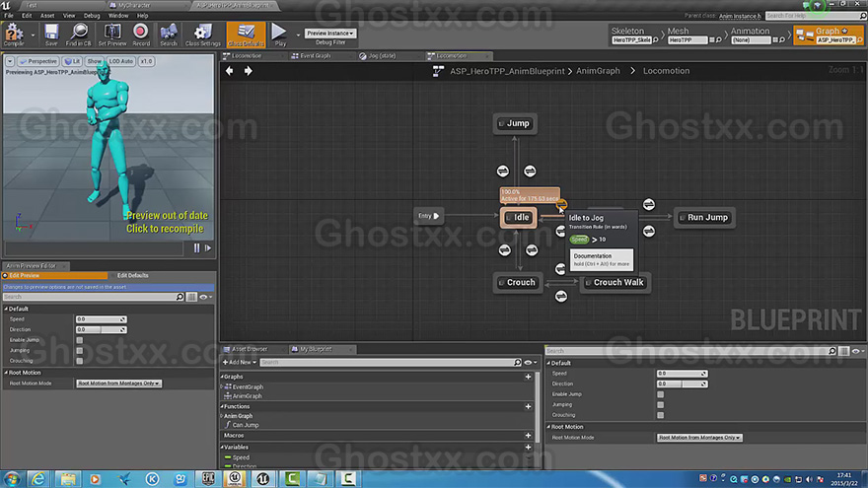This screenshot has height=488, width=868.
Task: Select the Idle to Jog transition icon
Action: tap(561, 205)
